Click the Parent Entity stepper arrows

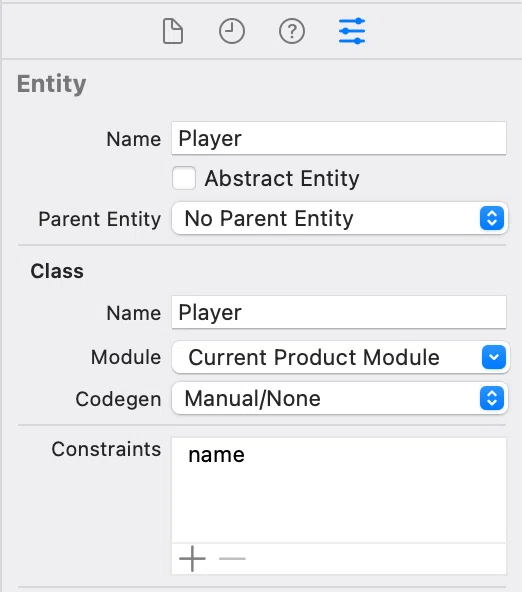[x=492, y=218]
